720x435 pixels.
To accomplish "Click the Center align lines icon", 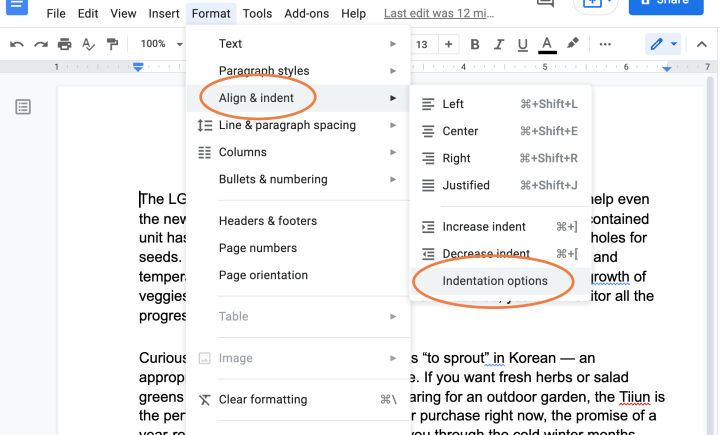I will 428,131.
